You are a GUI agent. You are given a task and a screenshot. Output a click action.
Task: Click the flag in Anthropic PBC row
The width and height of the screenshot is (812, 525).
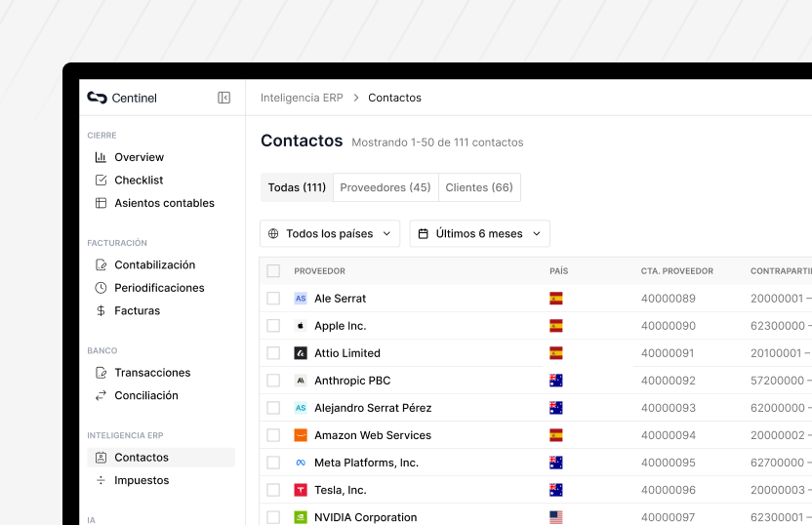[x=556, y=381]
